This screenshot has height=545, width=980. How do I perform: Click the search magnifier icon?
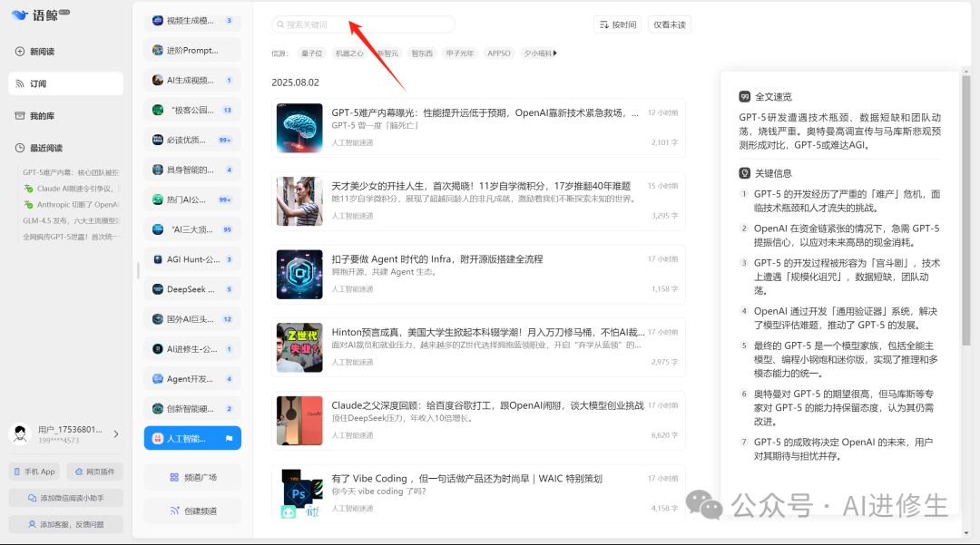(280, 24)
